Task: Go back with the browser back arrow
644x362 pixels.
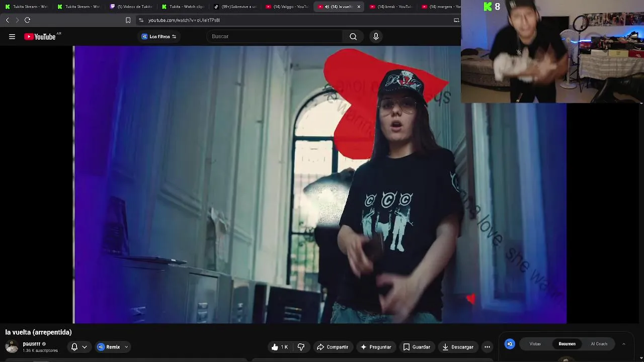Action: click(8, 20)
